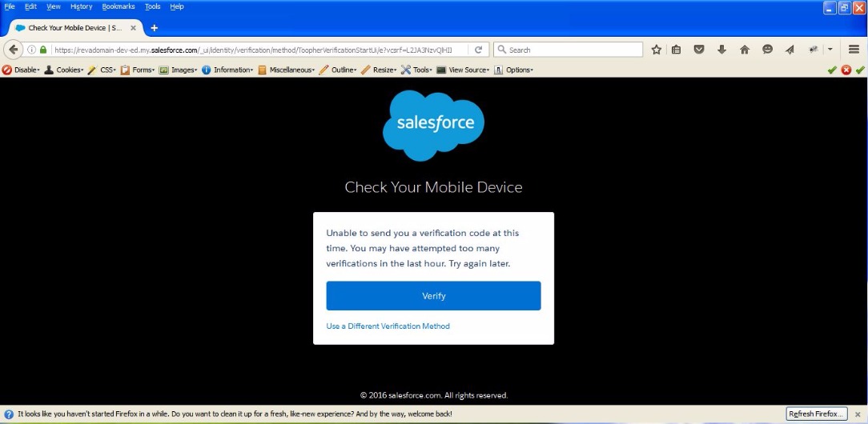Save page to Pocket

[x=699, y=50]
